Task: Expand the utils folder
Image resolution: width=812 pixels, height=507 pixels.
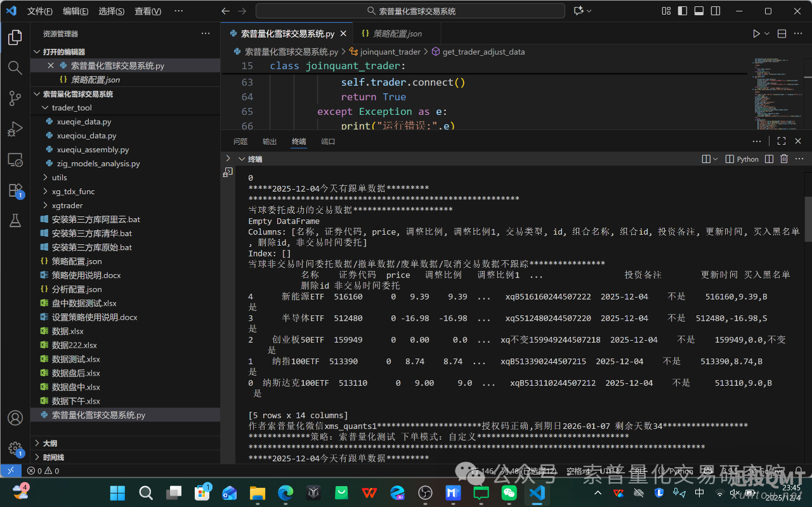Action: click(x=59, y=178)
